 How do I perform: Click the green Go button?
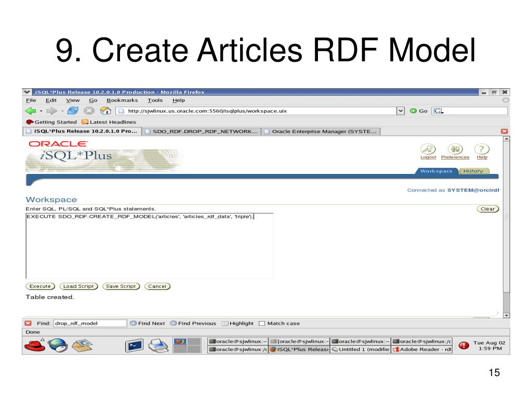click(418, 111)
